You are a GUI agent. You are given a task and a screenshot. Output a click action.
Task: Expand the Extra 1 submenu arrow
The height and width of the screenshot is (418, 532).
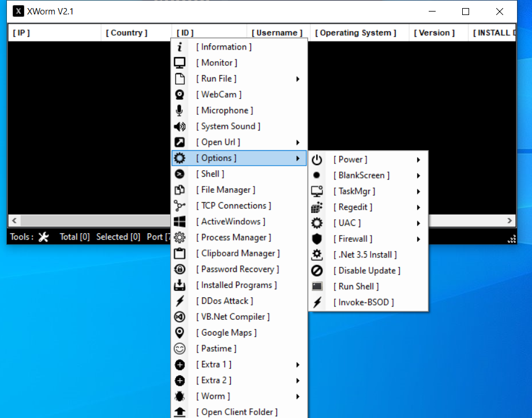coord(298,365)
